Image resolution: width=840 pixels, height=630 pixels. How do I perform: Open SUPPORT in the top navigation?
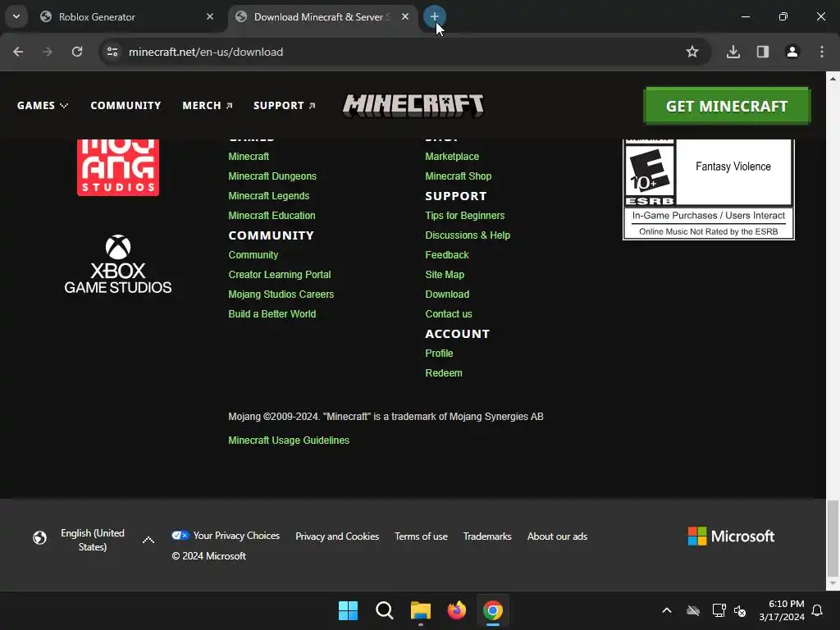(285, 106)
